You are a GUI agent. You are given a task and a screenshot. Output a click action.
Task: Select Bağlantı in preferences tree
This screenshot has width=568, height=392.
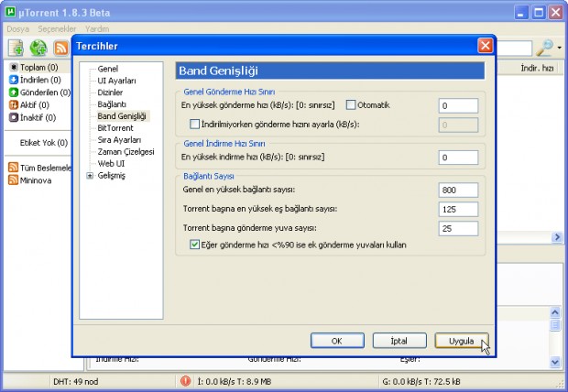click(x=112, y=104)
